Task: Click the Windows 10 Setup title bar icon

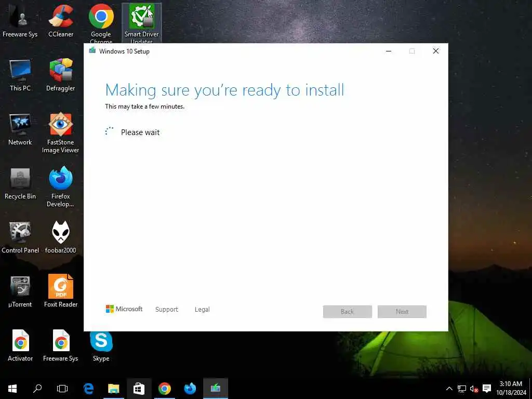Action: point(92,51)
